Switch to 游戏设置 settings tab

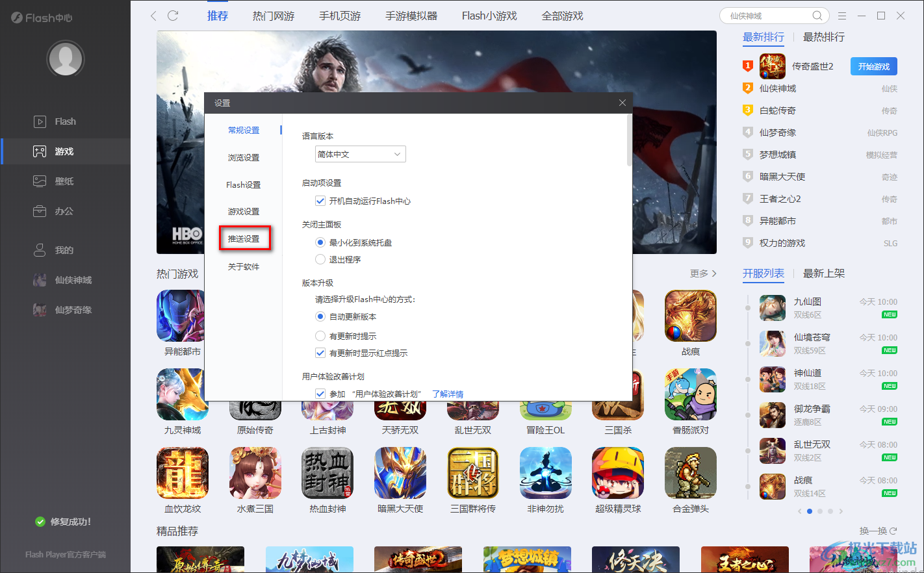(244, 211)
